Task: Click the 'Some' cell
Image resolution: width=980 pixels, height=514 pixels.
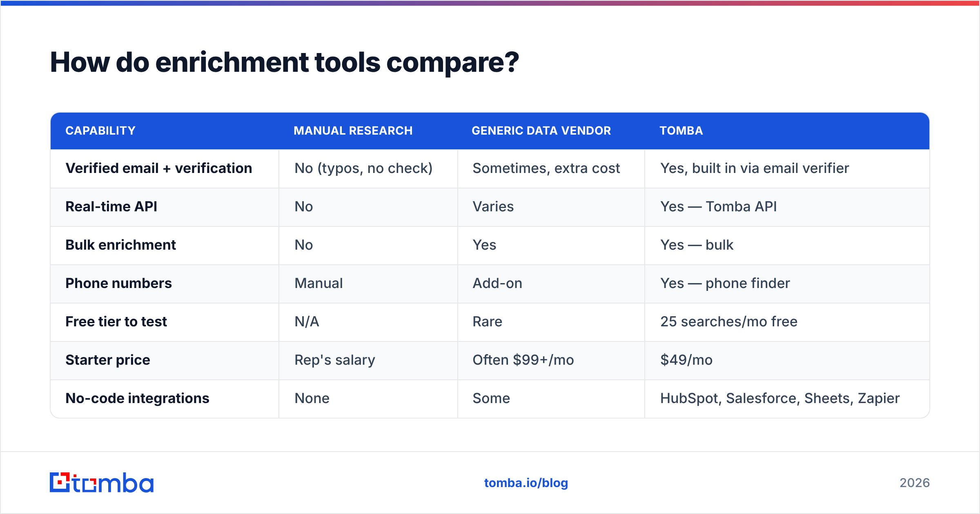Action: (x=492, y=398)
